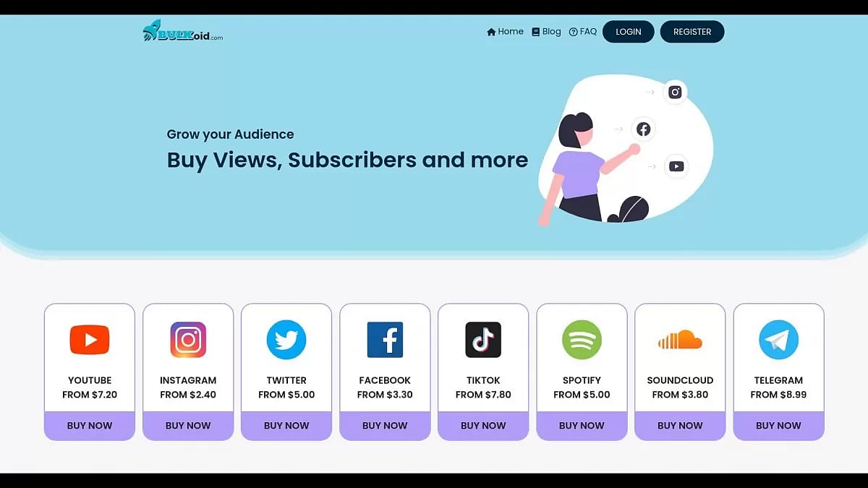This screenshot has height=488, width=868.
Task: Click the LOGIN button
Action: click(x=628, y=31)
